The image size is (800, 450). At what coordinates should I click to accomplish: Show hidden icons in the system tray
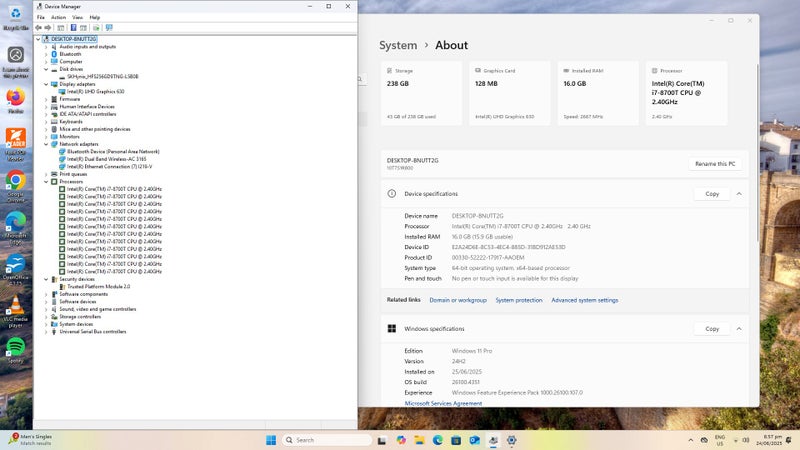pos(691,440)
